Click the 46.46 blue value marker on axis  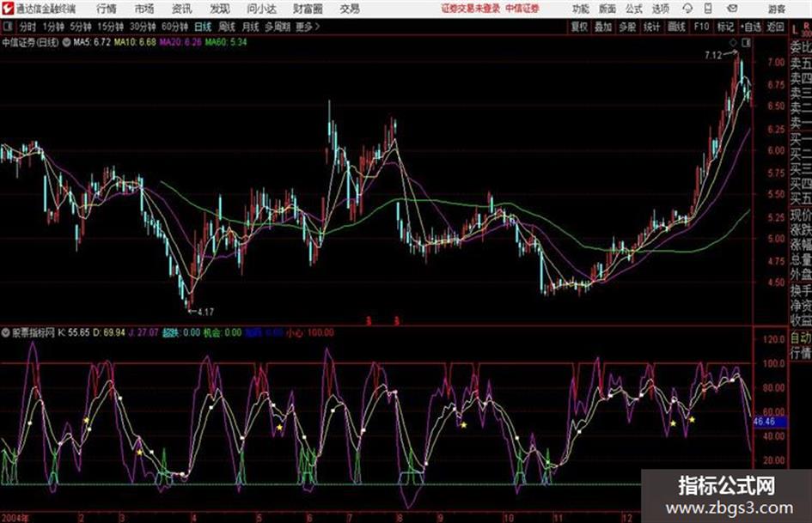pyautogui.click(x=770, y=422)
